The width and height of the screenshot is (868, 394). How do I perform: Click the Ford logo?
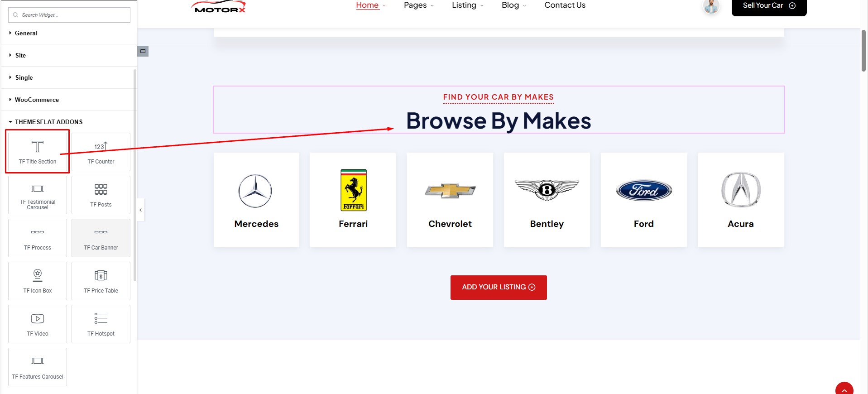click(644, 191)
